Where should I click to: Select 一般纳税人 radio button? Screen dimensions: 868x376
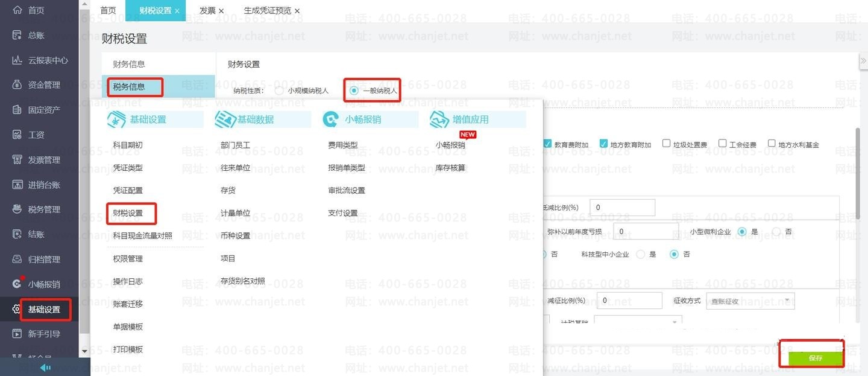(x=354, y=91)
